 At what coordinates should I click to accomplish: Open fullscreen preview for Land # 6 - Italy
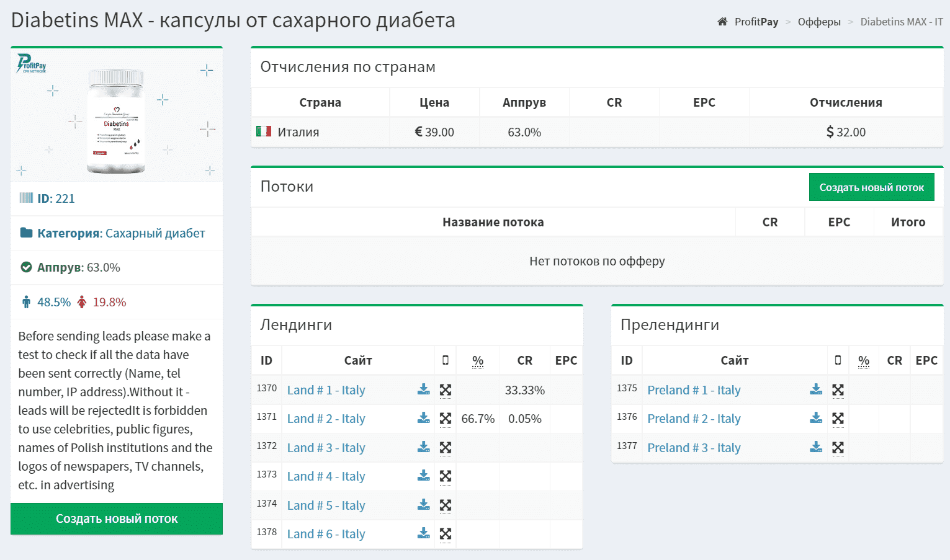pyautogui.click(x=446, y=534)
